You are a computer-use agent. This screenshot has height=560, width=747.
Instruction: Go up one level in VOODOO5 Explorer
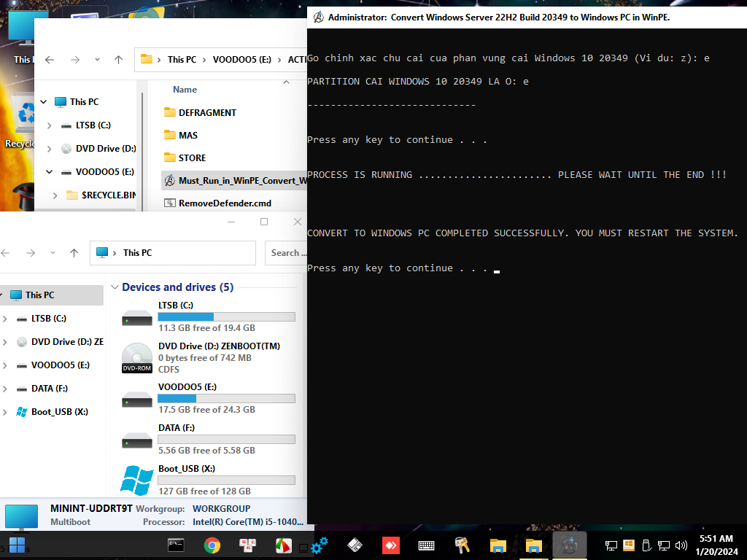(119, 60)
